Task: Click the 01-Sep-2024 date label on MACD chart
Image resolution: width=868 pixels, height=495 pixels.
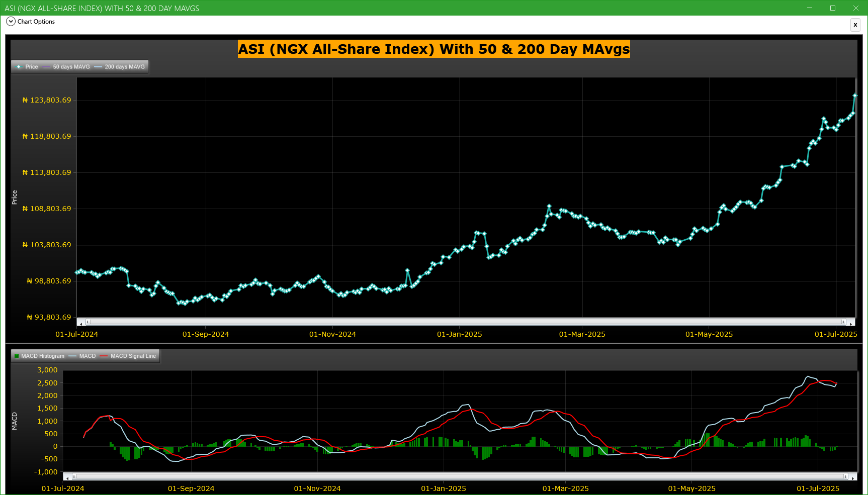Action: (191, 488)
